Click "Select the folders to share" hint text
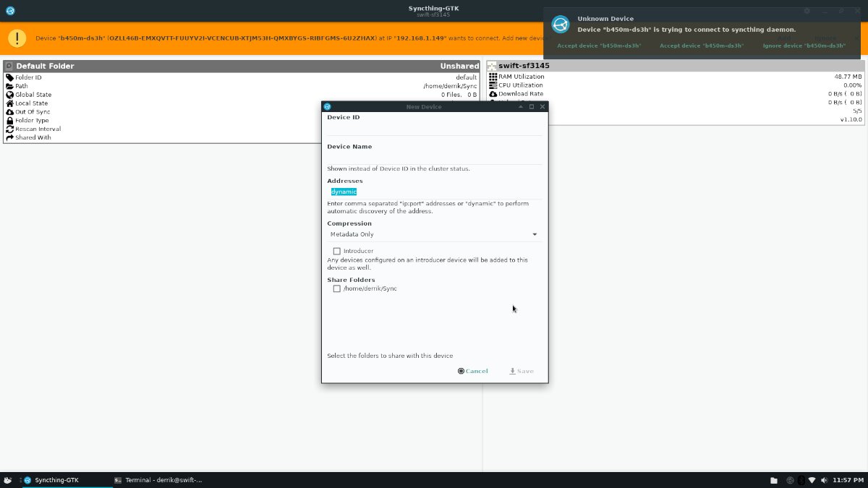The width and height of the screenshot is (868, 488). pyautogui.click(x=390, y=356)
